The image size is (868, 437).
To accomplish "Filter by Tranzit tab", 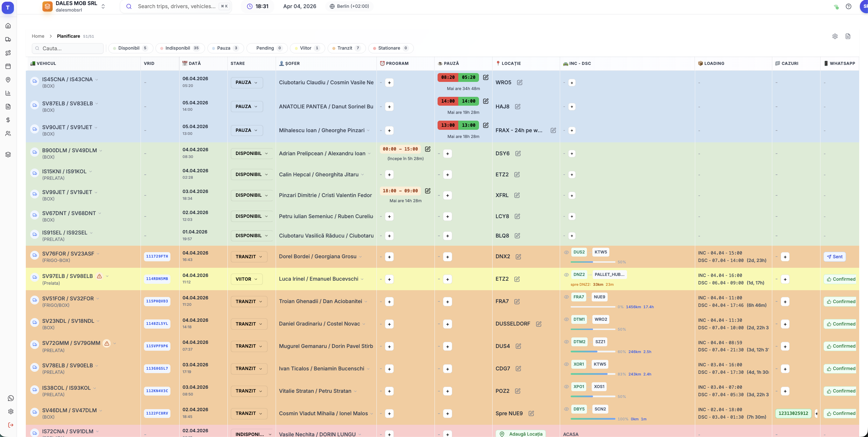I will tap(347, 48).
